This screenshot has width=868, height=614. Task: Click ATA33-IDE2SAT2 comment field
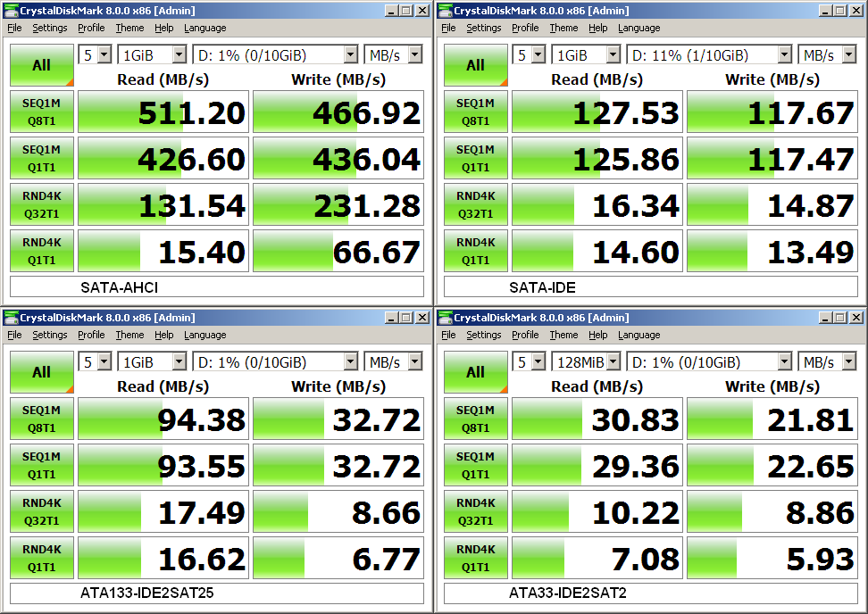651,593
